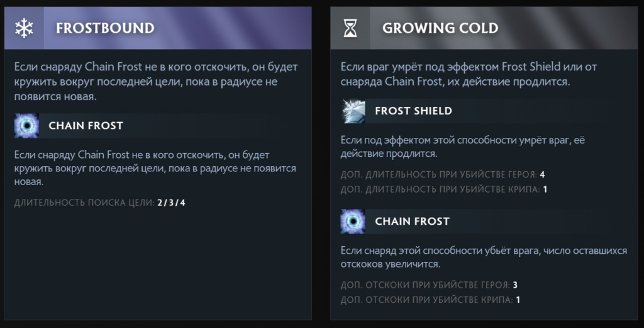Click the creep kill bonus bounces value 1
This screenshot has height=328, width=644.
click(518, 299)
